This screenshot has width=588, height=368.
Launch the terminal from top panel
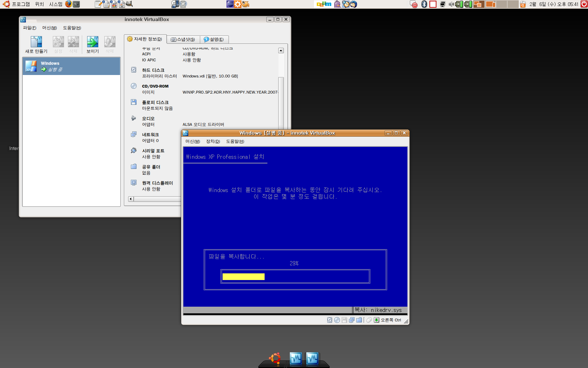tap(76, 4)
